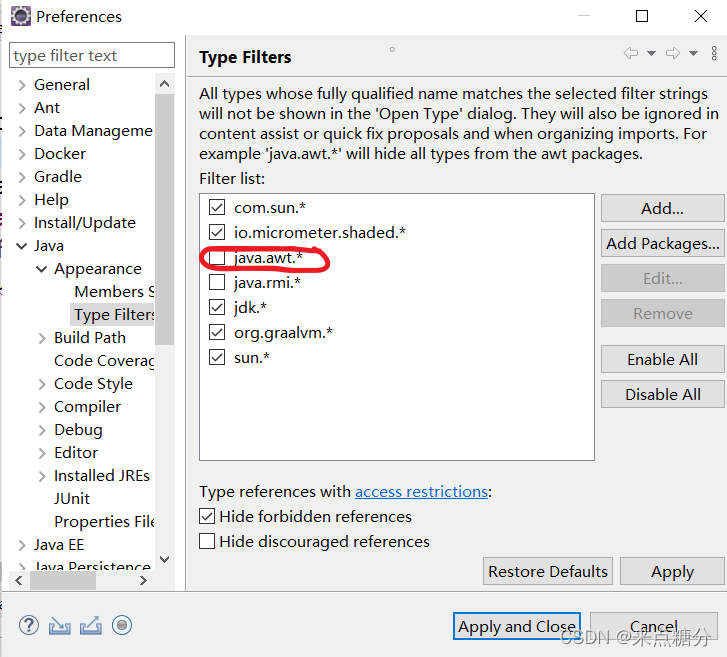Collapse the Appearance tree node
Screen dimensions: 727x657
(42, 269)
